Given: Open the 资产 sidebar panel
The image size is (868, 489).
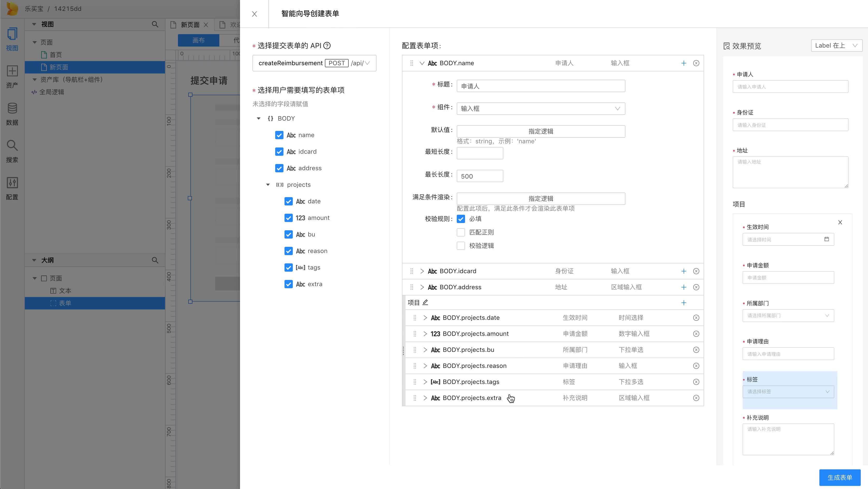Looking at the screenshot, I should pos(12,77).
